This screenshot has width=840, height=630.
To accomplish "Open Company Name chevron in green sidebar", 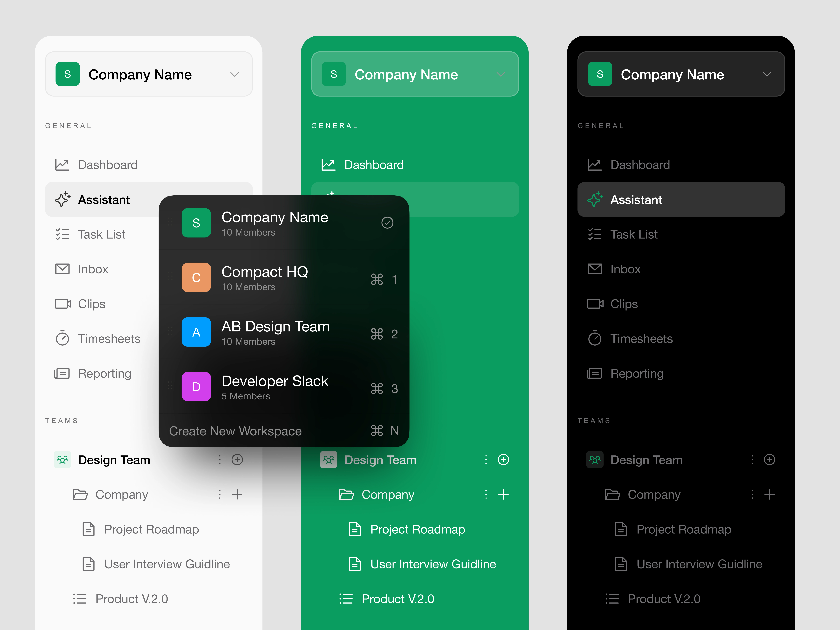I will coord(501,74).
